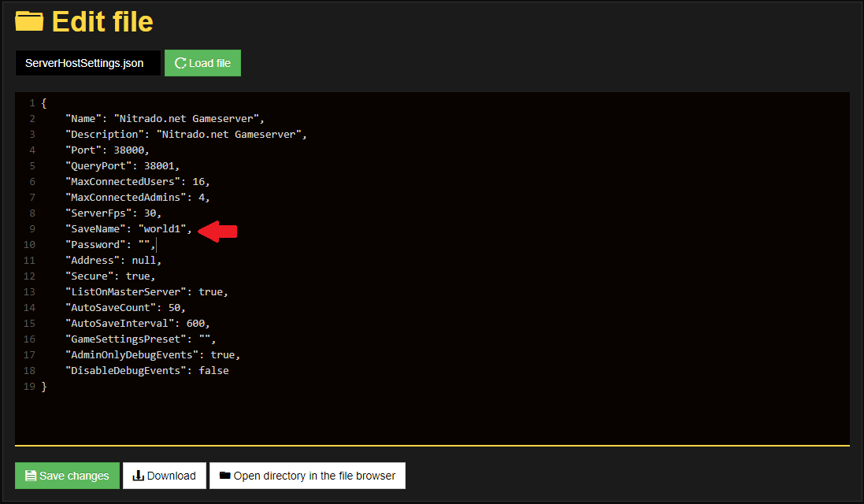Focus the ServerHostSettings.json filename field
Image resolution: width=864 pixels, height=504 pixels.
[87, 63]
